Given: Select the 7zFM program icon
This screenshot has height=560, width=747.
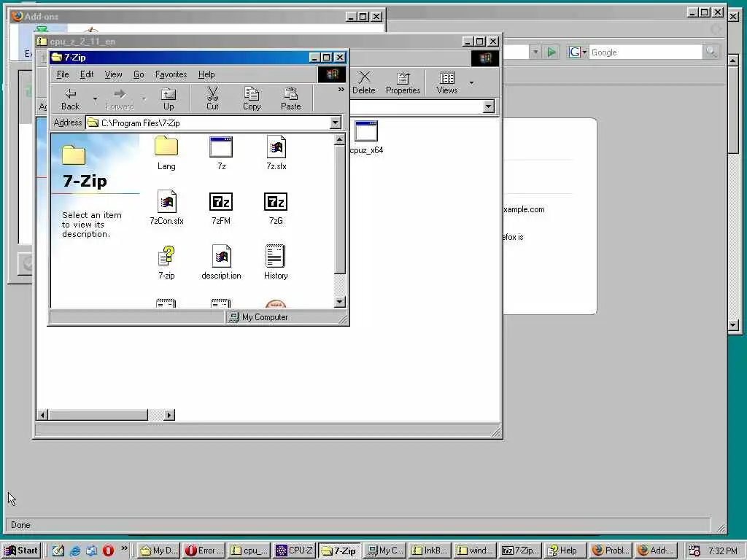Looking at the screenshot, I should click(221, 208).
